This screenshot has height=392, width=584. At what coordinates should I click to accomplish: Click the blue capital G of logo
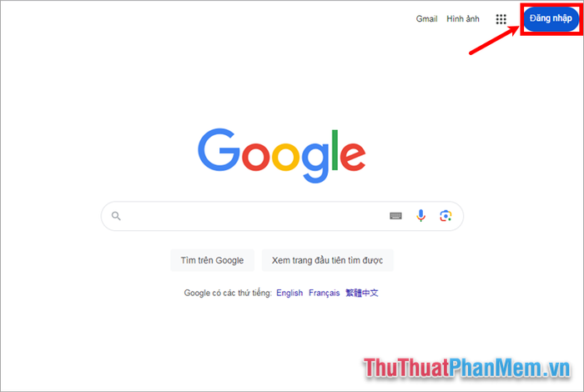[x=219, y=149]
